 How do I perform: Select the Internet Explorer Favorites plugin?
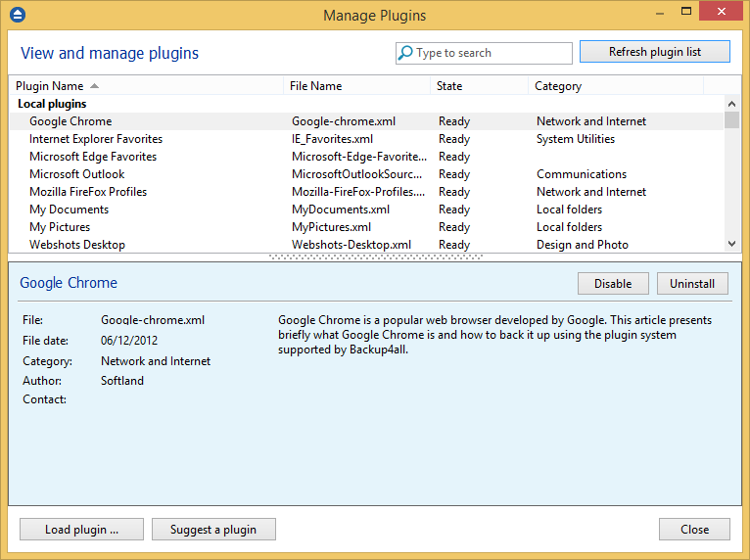click(x=96, y=139)
